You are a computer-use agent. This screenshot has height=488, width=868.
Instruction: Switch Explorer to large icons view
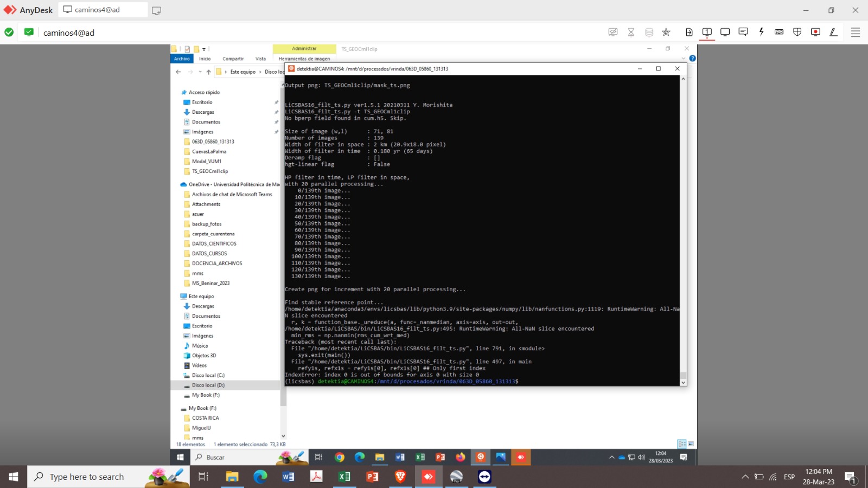[691, 444]
